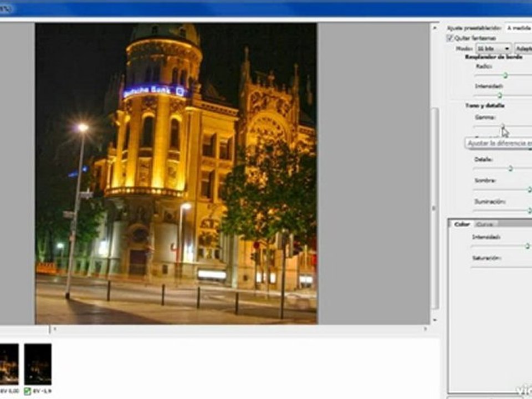Click the edge glow Intensidad slider handle
532x399 pixels.
click(x=499, y=95)
